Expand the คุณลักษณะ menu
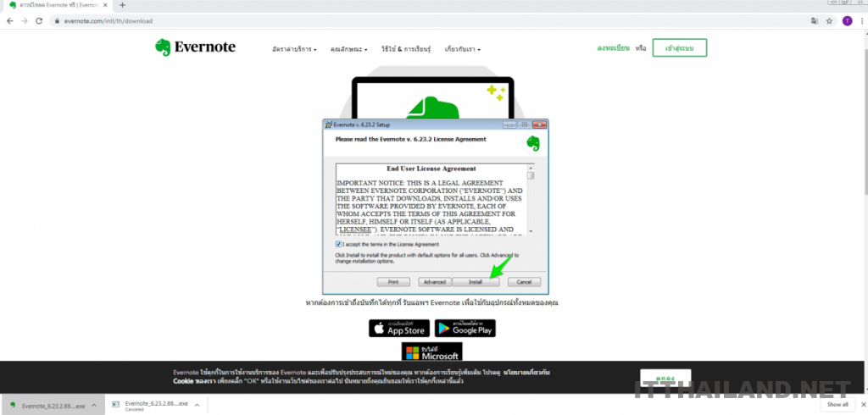 pos(348,49)
